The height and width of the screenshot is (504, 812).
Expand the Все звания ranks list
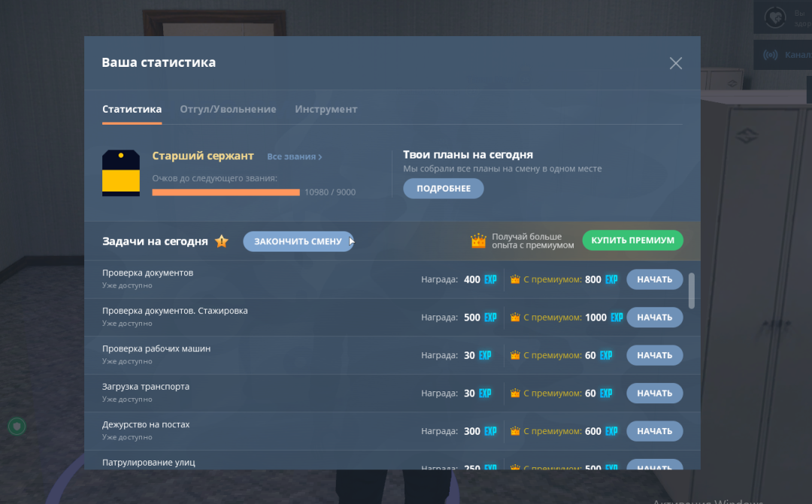tap(294, 157)
